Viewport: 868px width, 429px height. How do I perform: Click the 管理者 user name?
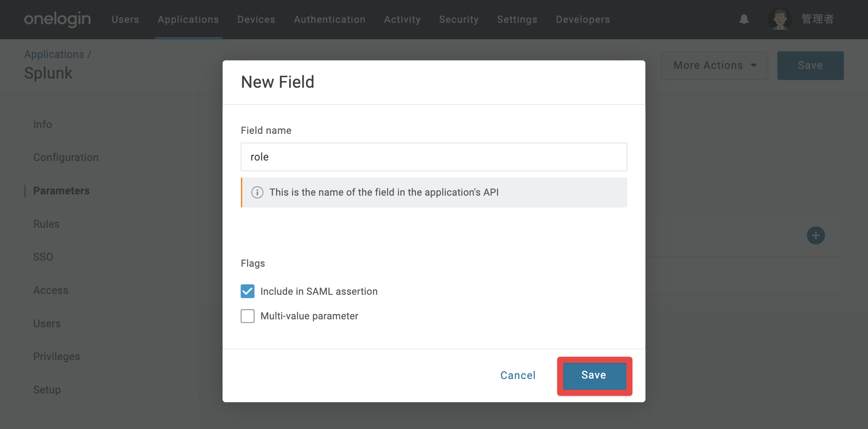(818, 19)
